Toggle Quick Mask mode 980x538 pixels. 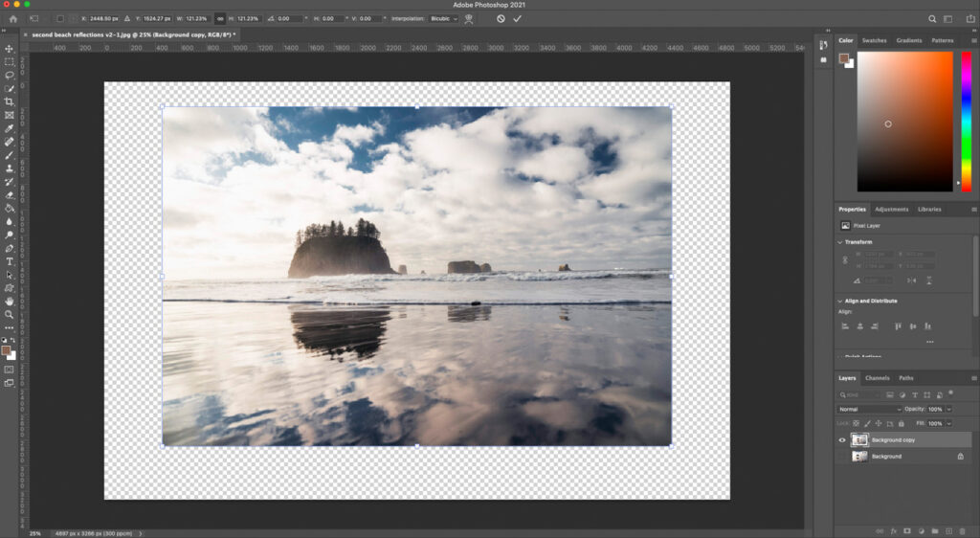pos(10,370)
